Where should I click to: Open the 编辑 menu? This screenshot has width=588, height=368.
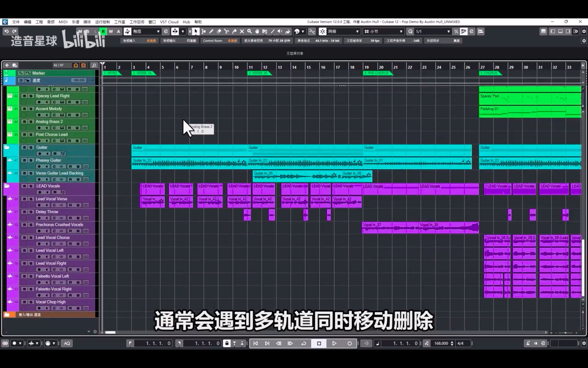point(27,22)
